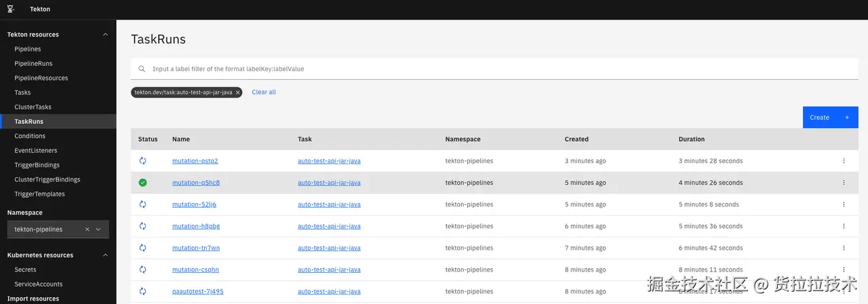This screenshot has height=304, width=868.
Task: Collapse the Tekton resources section
Action: pos(104,35)
